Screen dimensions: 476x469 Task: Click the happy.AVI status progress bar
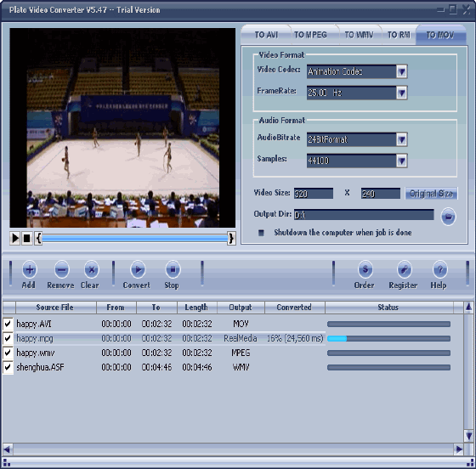tap(388, 325)
